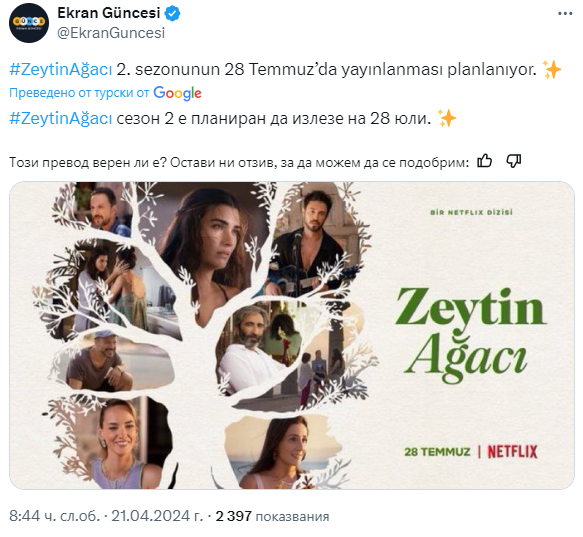Viewport: 583px width, 537px height.
Task: Click the 21.04.2024 date link
Action: tap(157, 516)
